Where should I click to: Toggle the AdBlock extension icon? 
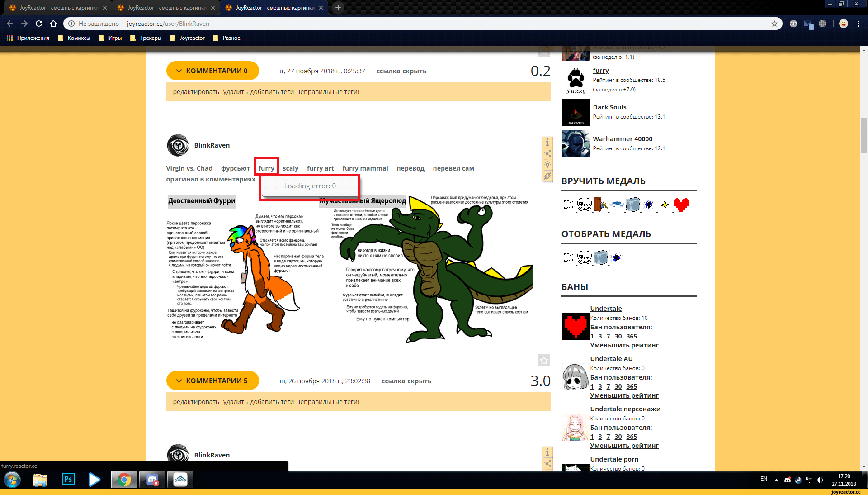(x=793, y=24)
